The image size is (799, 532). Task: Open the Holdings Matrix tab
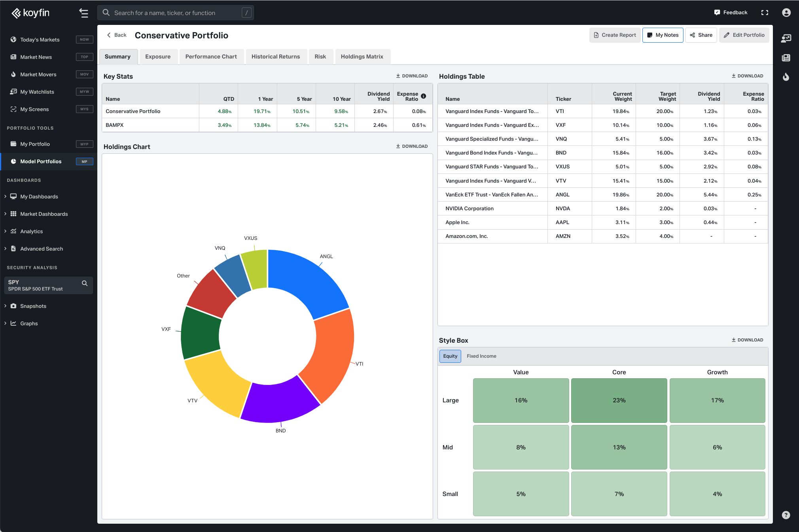coord(362,57)
